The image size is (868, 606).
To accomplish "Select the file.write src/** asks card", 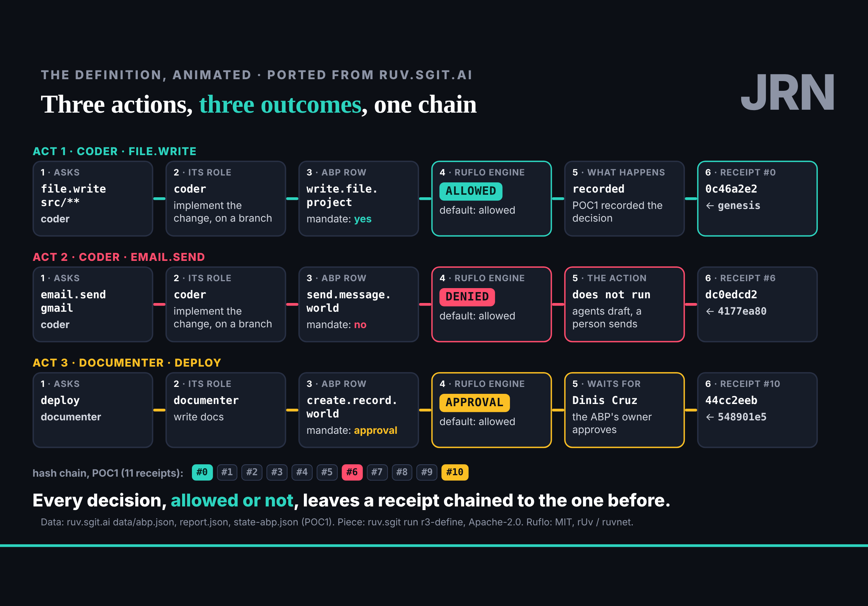I will coord(93,199).
